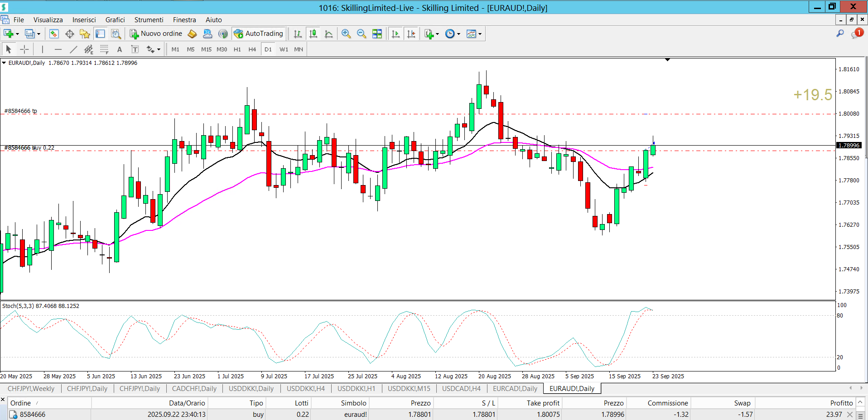Enable the crosshair cursor
This screenshot has height=420, width=868.
click(24, 49)
